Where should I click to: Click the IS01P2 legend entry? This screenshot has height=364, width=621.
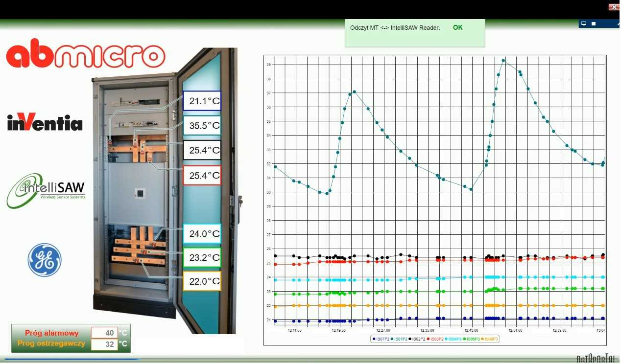coord(400,339)
